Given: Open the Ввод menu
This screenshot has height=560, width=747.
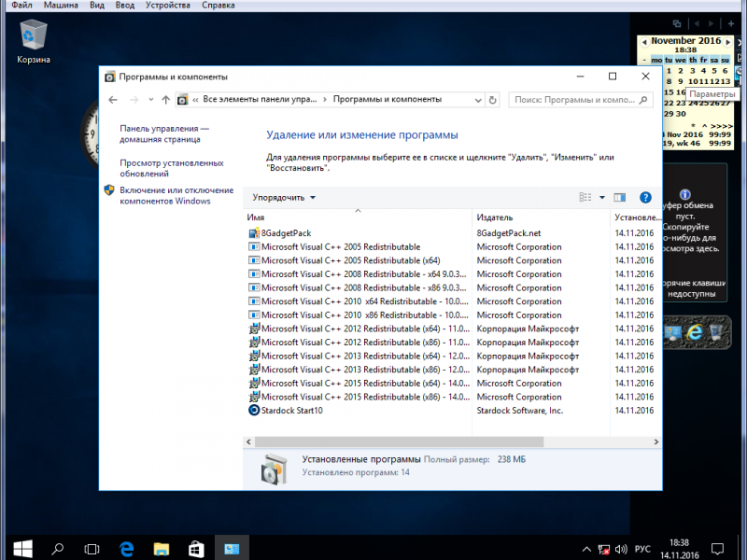Looking at the screenshot, I should click(x=125, y=6).
